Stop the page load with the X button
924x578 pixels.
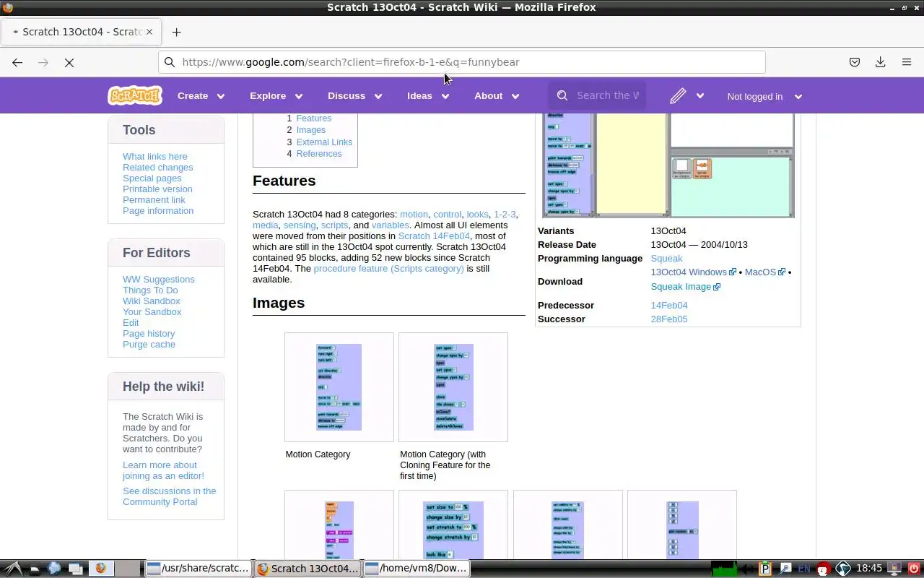pos(69,62)
